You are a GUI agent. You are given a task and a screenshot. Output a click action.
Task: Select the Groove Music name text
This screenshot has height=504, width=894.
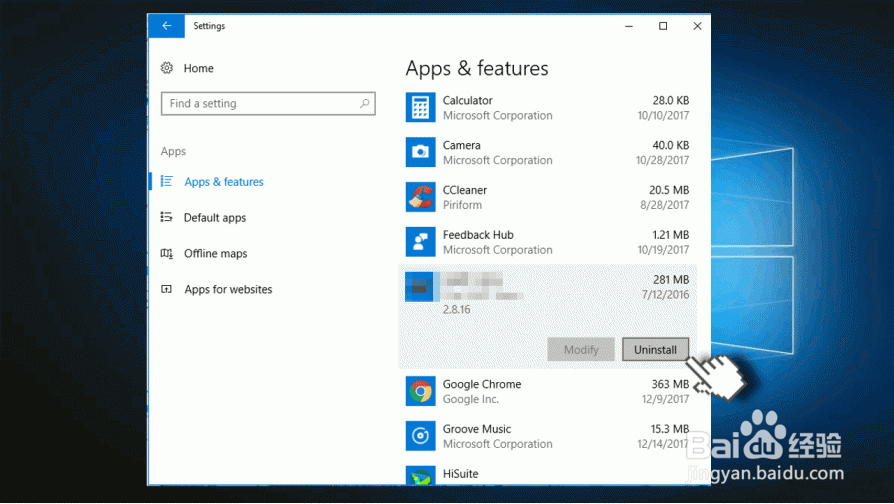(477, 429)
